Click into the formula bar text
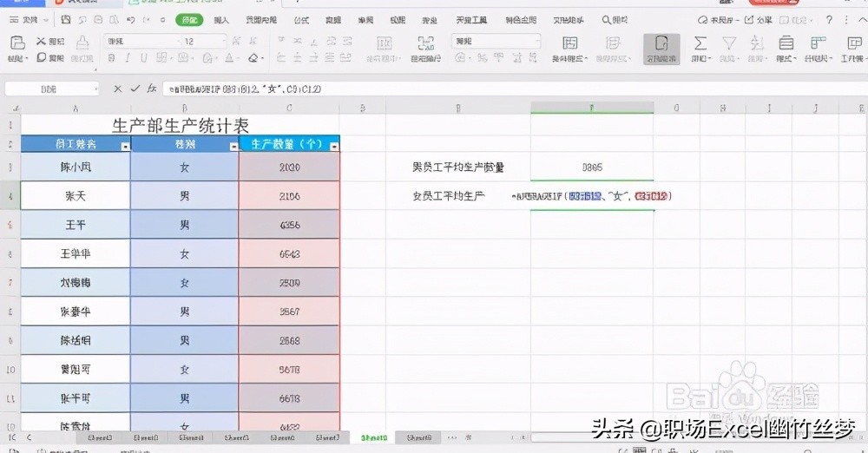The image size is (868, 453). tap(245, 89)
